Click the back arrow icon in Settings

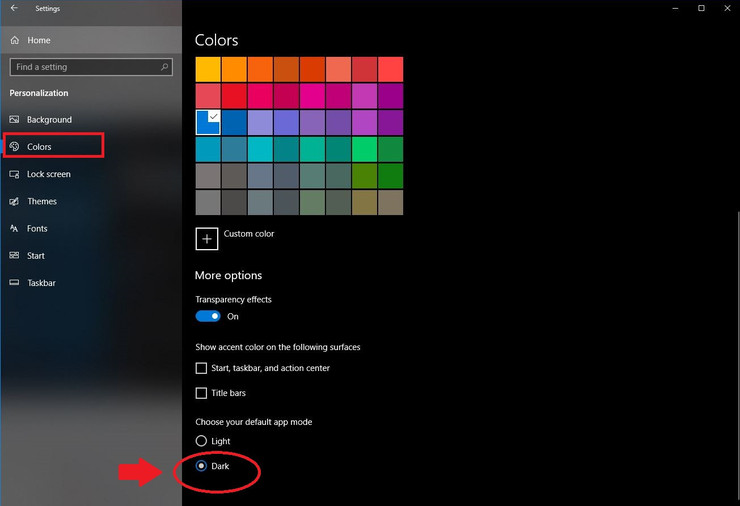tap(14, 8)
